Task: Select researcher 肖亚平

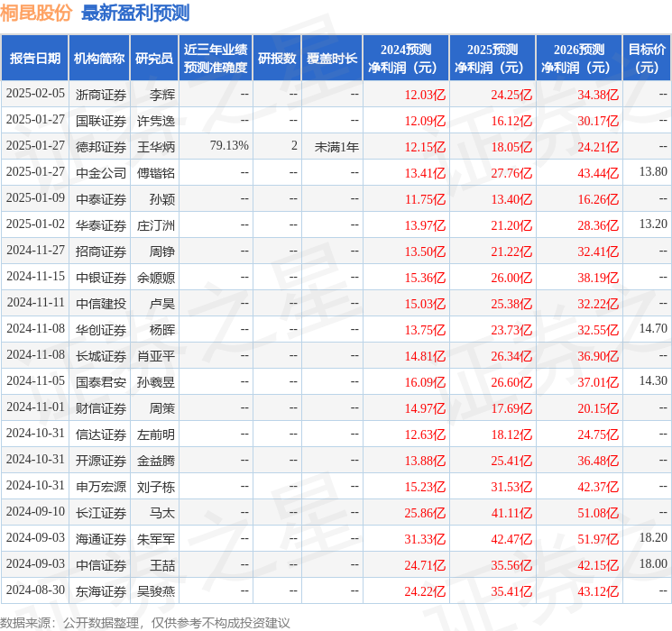Action: point(156,355)
